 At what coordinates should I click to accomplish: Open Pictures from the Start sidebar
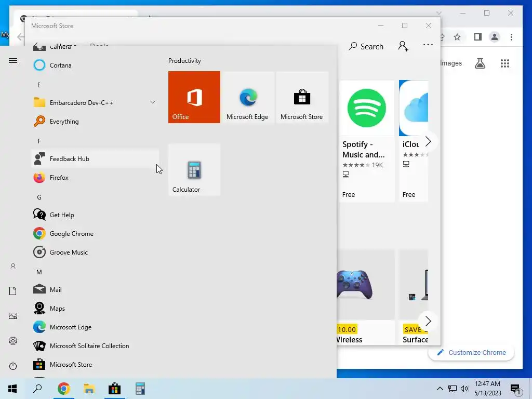13,316
